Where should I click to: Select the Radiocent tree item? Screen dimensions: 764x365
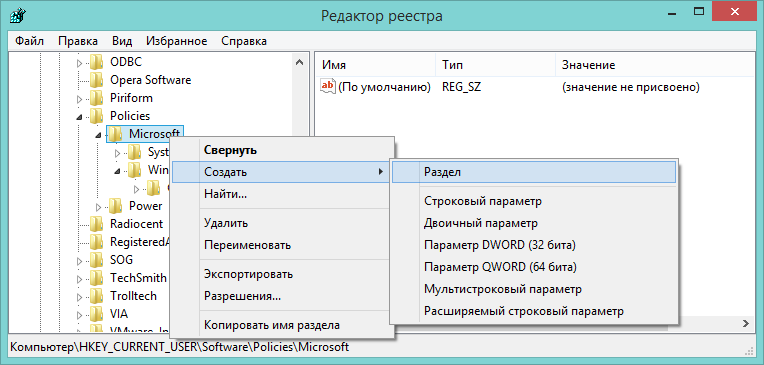pos(136,224)
